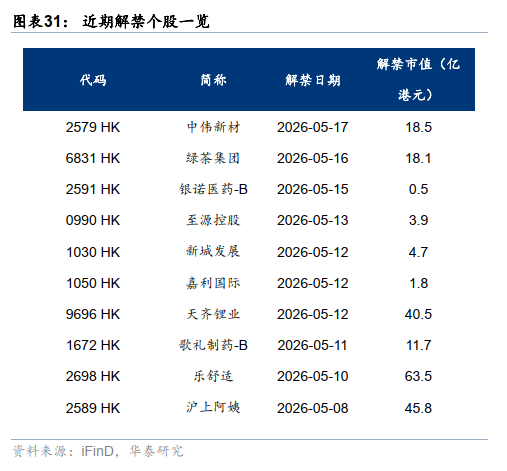Select date cell '2026-05-13'
This screenshot has width=507, height=471.
313,220
